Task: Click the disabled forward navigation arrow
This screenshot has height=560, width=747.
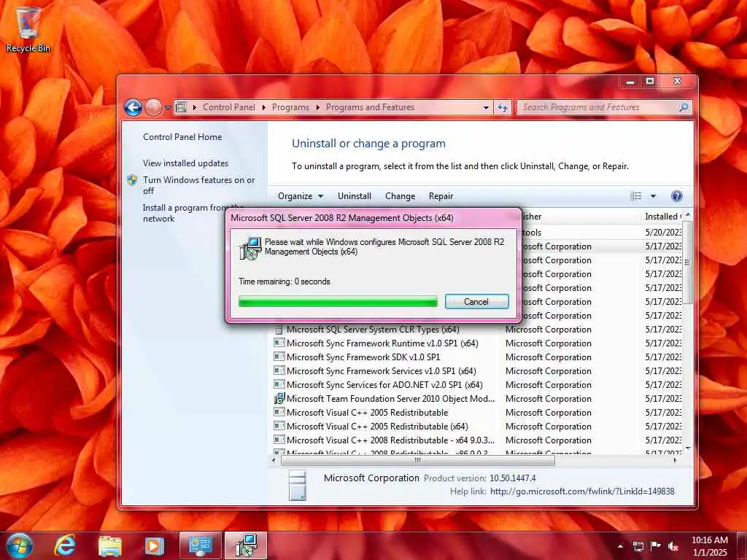Action: [153, 108]
